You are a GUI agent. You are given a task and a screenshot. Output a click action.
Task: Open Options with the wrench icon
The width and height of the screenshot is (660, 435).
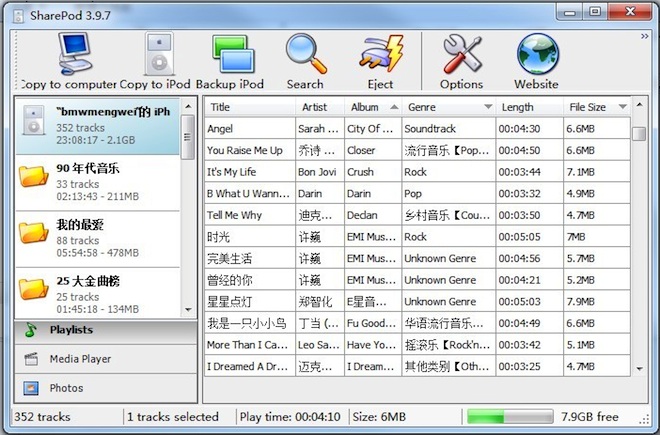click(462, 54)
